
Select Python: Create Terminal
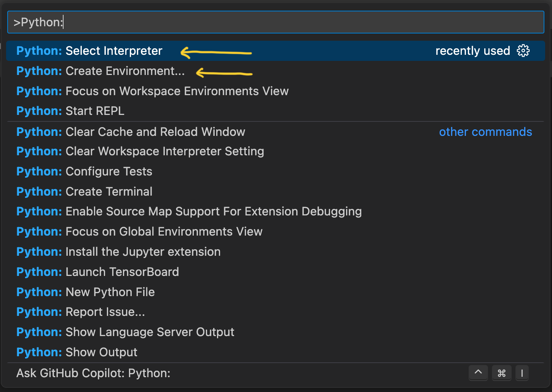pyautogui.click(x=276, y=192)
